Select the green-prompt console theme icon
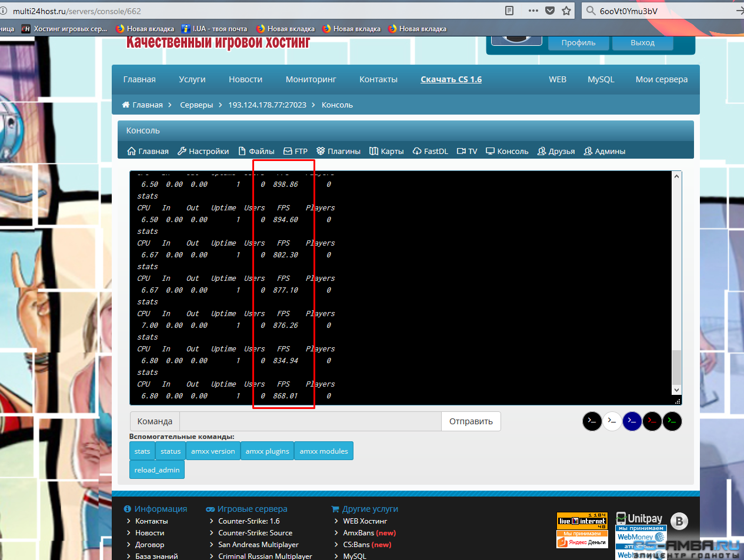744x560 pixels. tap(672, 421)
